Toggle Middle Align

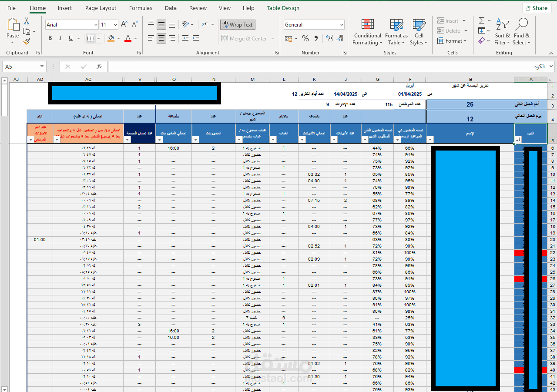[x=161, y=24]
